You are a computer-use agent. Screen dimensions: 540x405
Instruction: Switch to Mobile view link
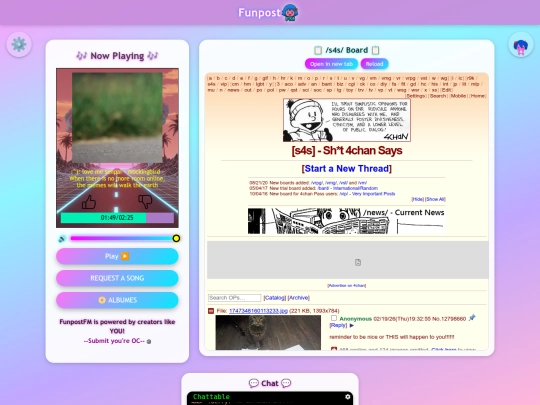click(458, 96)
